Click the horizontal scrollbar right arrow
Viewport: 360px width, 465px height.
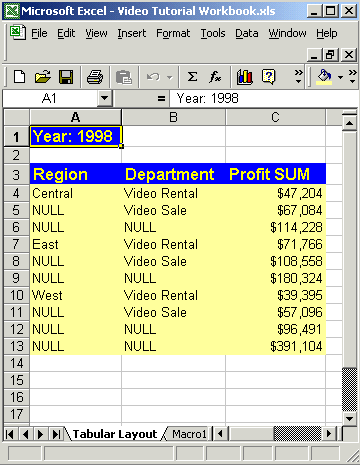(329, 434)
